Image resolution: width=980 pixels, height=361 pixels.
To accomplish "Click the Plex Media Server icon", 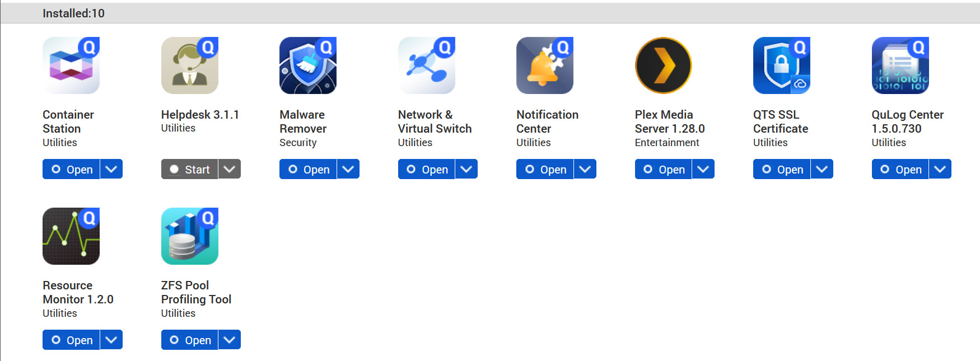I will point(664,65).
